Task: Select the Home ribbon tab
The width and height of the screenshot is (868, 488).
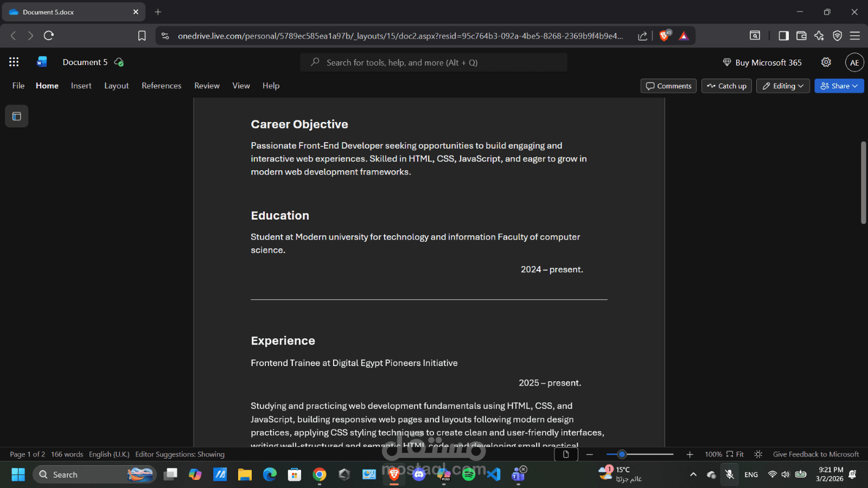Action: click(47, 86)
